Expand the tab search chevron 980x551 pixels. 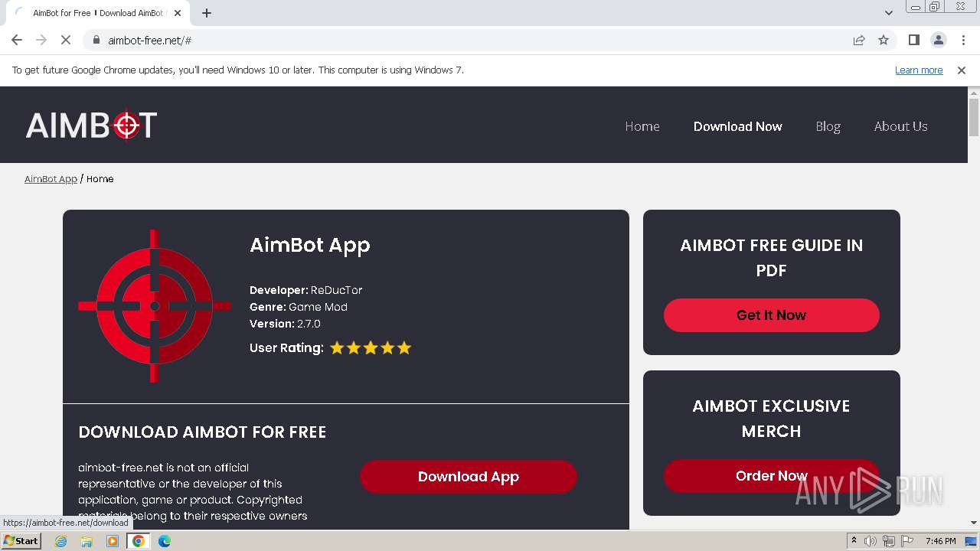[x=889, y=12]
